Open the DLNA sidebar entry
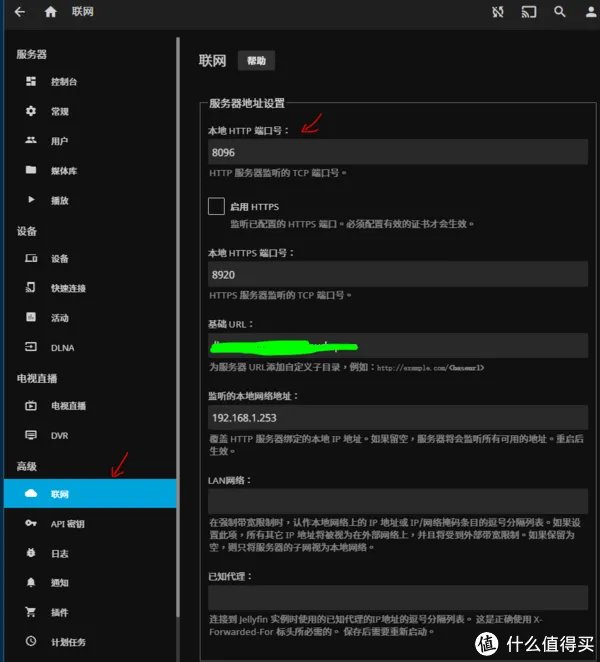The image size is (600, 662). [x=90, y=347]
